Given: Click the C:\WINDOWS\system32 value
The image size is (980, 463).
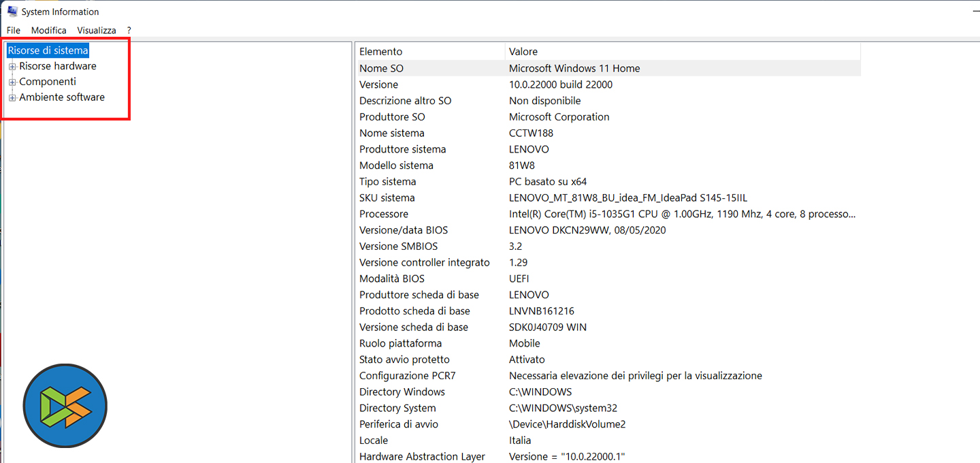Looking at the screenshot, I should (x=563, y=408).
